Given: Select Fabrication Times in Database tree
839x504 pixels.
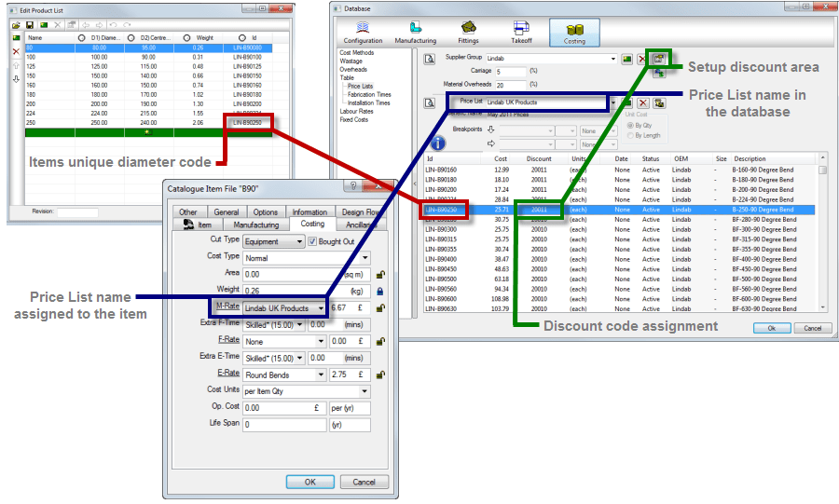Looking at the screenshot, I should tap(369, 95).
